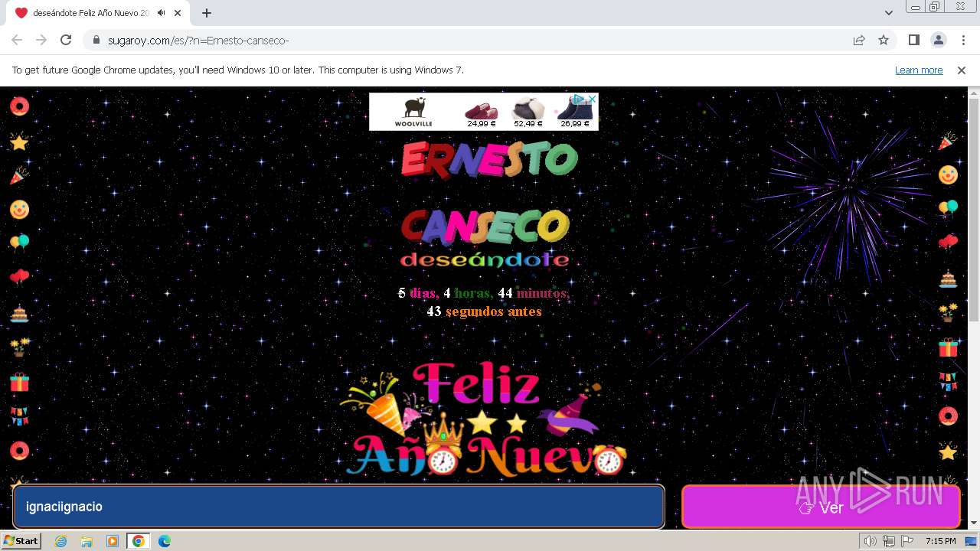This screenshot has height=551, width=980.
Task: Click the Feliz Año Nuevo graphic
Action: [x=484, y=419]
